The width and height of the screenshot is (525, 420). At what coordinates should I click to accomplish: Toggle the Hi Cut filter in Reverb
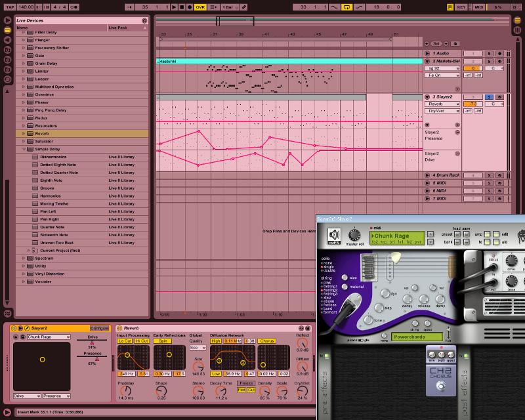coord(142,341)
